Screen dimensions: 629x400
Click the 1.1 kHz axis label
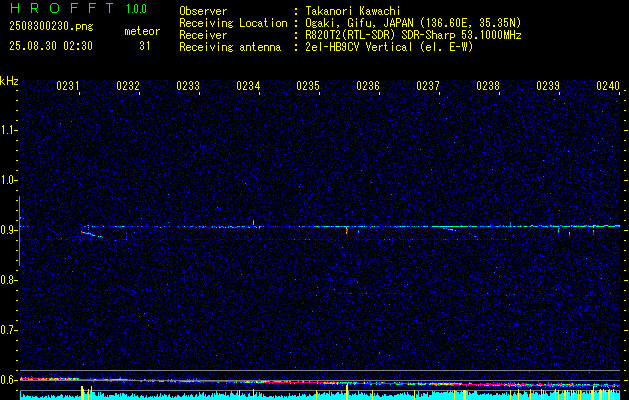coord(9,130)
